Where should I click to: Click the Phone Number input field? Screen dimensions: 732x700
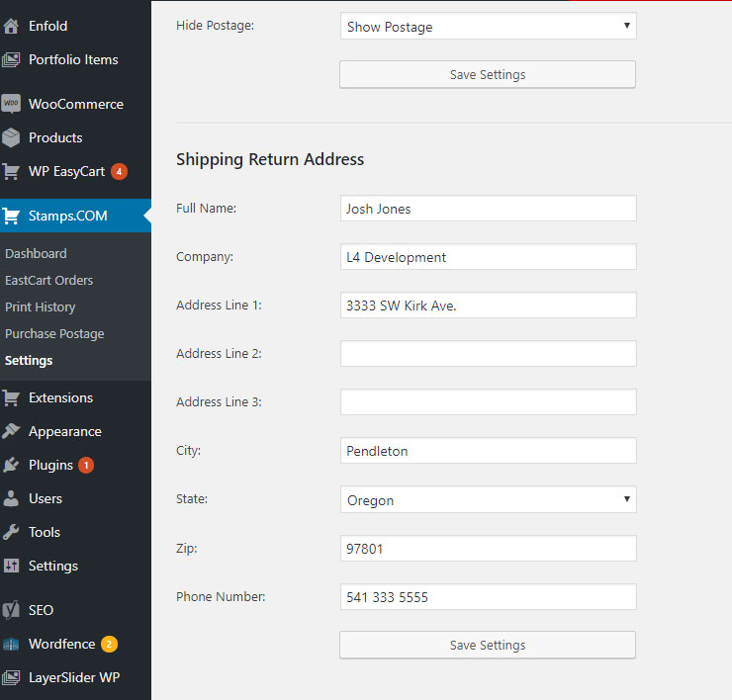pyautogui.click(x=488, y=597)
